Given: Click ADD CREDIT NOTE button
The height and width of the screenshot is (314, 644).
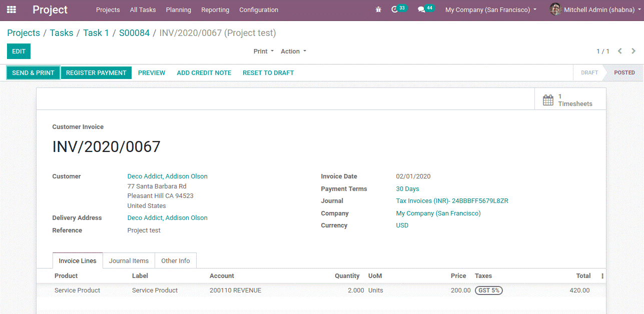Looking at the screenshot, I should [204, 72].
